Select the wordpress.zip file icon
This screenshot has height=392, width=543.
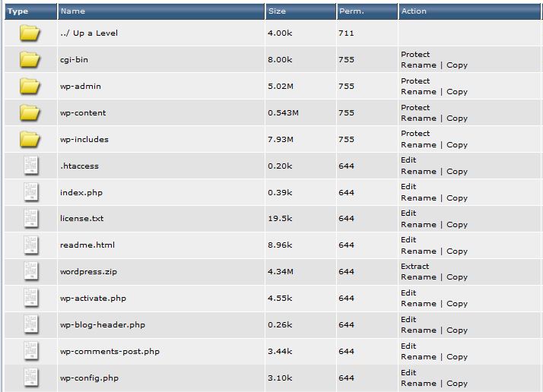click(x=30, y=271)
